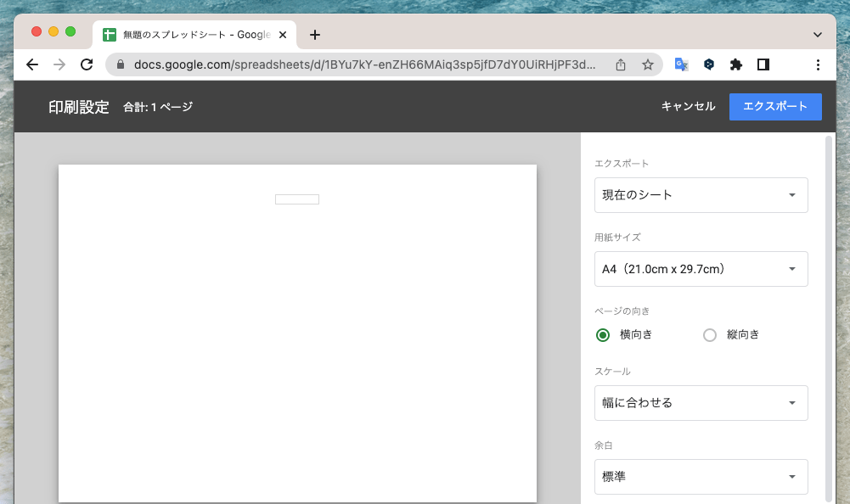Viewport: 850px width, 504px height.
Task: Close the 無題のスプレッドシート tab
Action: (283, 35)
